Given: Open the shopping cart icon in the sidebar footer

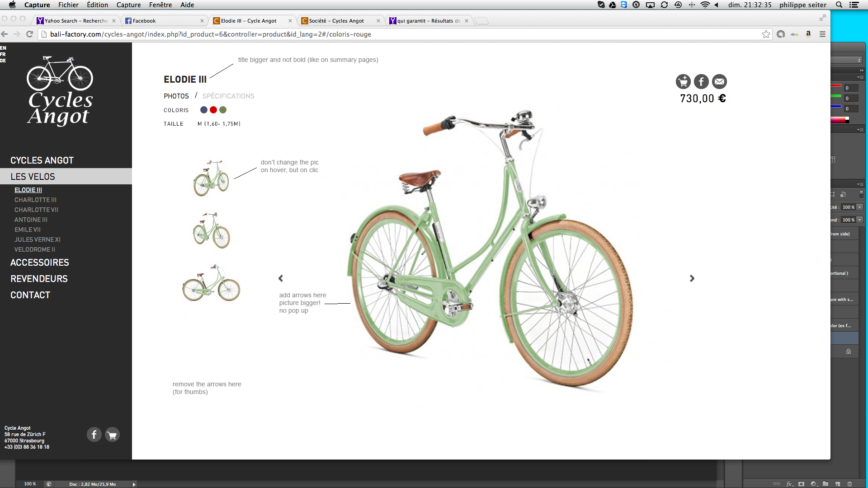Looking at the screenshot, I should [x=112, y=435].
